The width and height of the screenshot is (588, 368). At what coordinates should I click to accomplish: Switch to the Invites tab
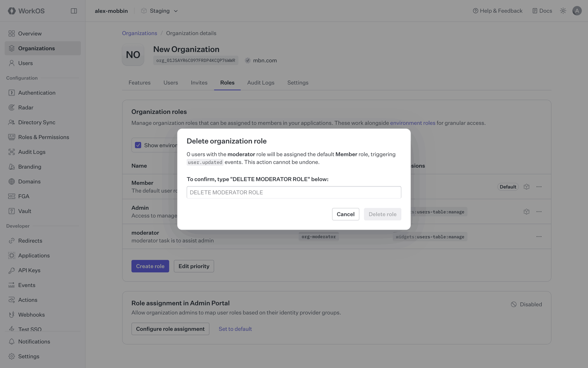(x=199, y=82)
